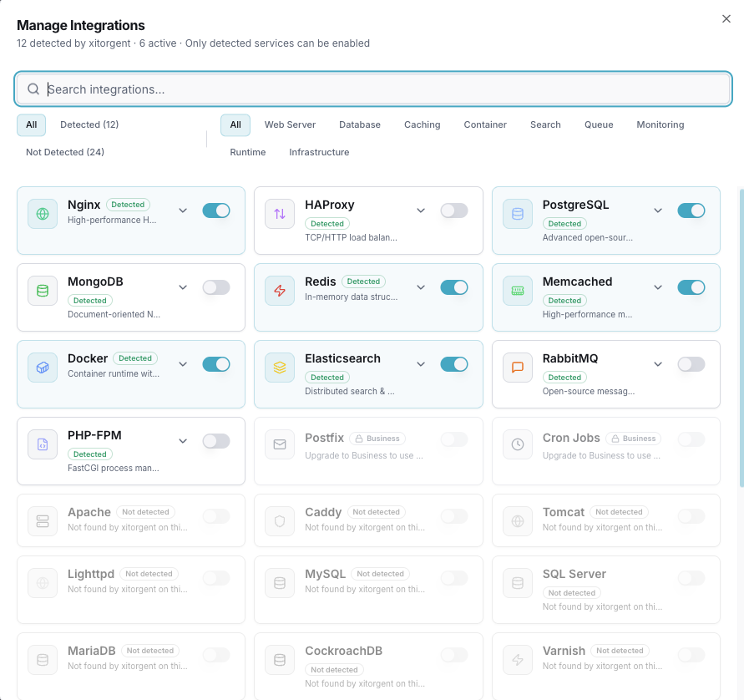Click the Docker container icon
Viewport: 744px width, 700px height.
43,365
